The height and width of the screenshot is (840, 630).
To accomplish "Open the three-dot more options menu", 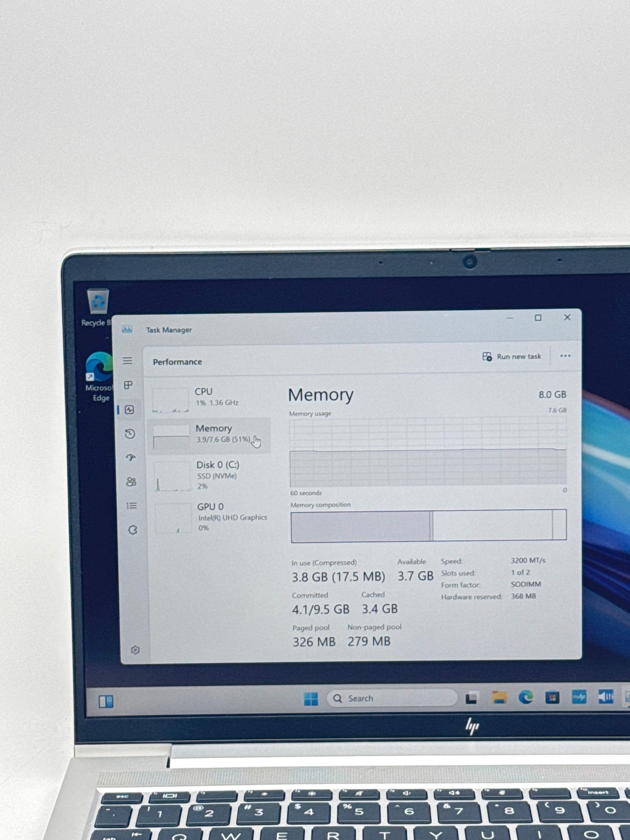I will coord(565,356).
